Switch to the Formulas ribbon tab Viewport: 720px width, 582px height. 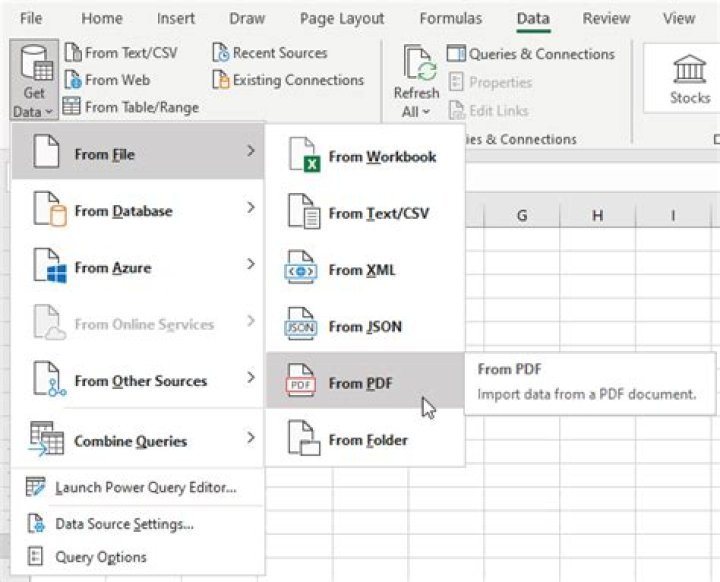[x=451, y=18]
